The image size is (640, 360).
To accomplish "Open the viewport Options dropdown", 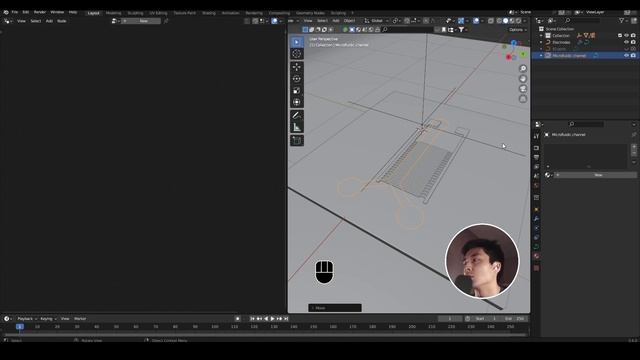I will point(518,30).
